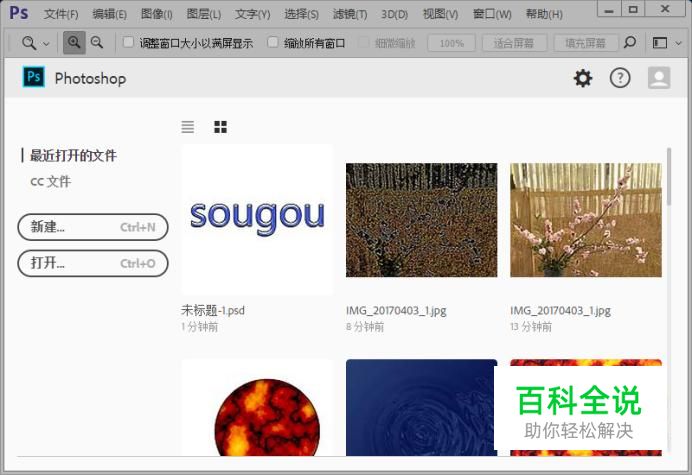This screenshot has height=475, width=692.
Task: Select 最近打开的文件 in sidebar
Action: tap(73, 155)
